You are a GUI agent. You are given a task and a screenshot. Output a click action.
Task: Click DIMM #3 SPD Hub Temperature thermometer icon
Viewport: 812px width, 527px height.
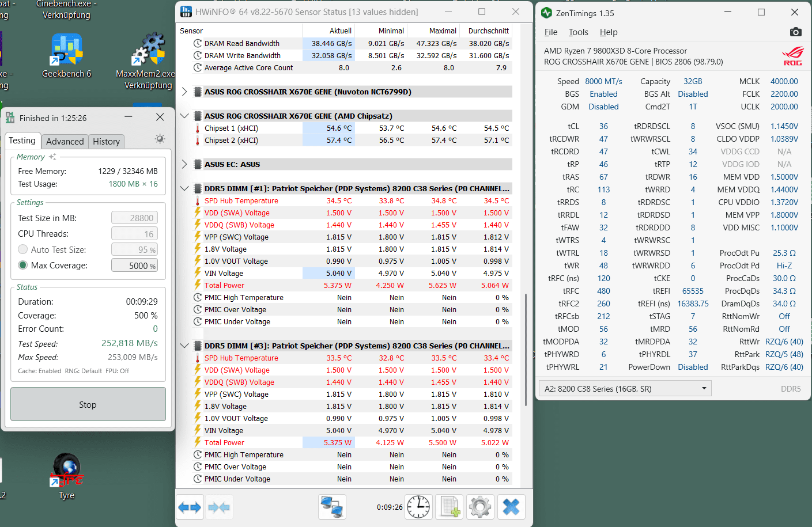[197, 358]
